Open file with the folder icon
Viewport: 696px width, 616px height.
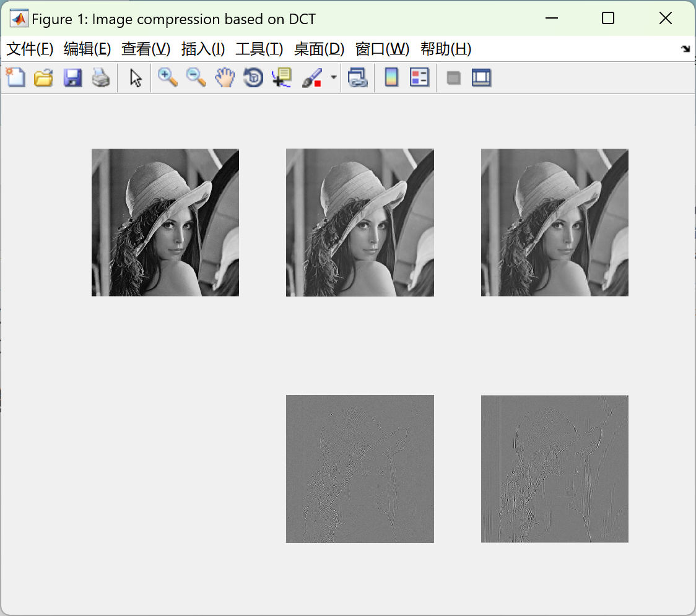pos(43,77)
